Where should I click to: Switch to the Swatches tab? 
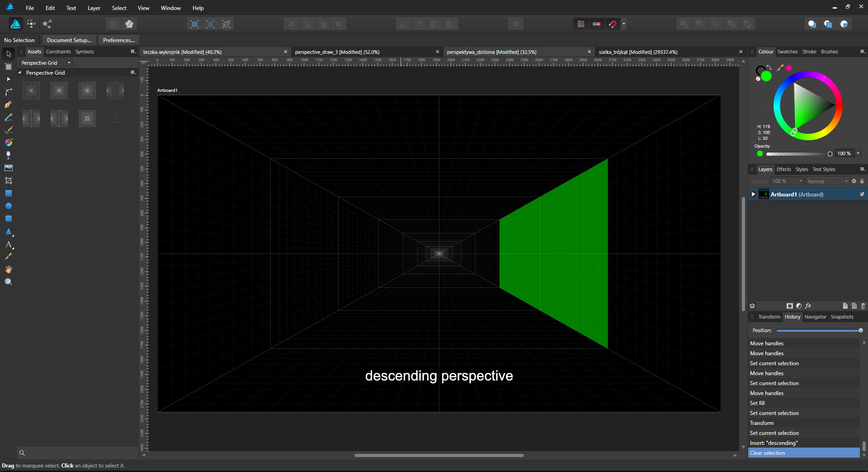(x=787, y=52)
